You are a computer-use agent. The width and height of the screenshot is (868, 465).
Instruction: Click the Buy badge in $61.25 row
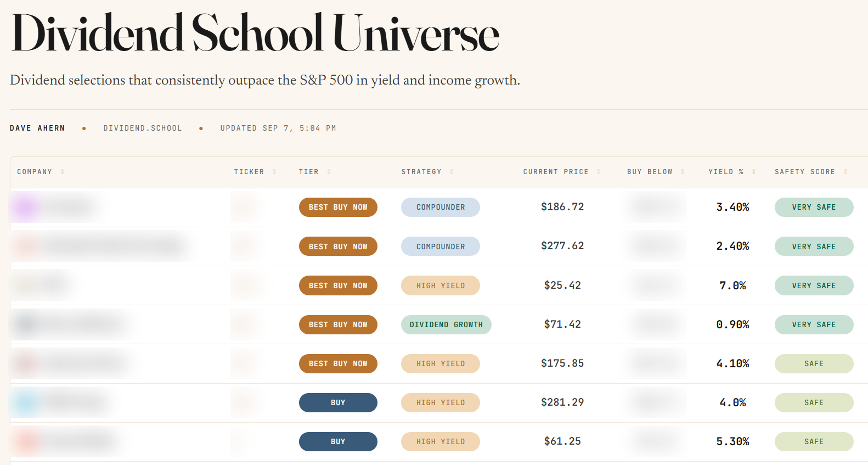[x=338, y=441]
